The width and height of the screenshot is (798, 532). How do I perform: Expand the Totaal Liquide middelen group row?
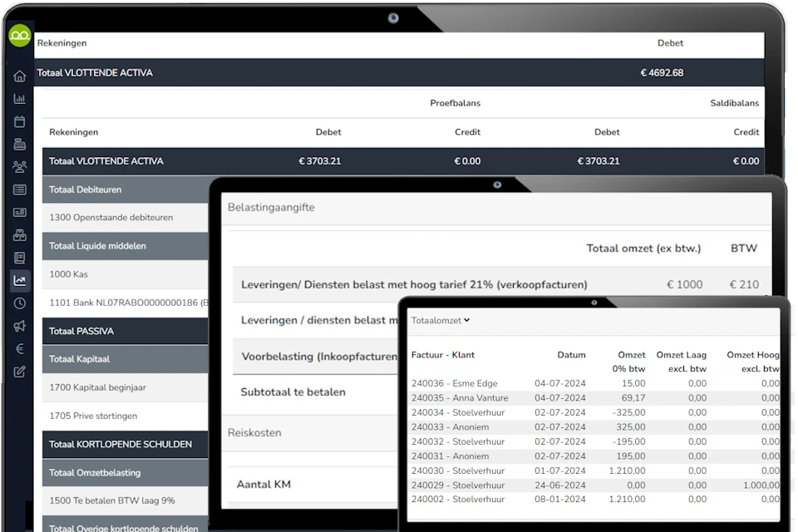click(97, 246)
